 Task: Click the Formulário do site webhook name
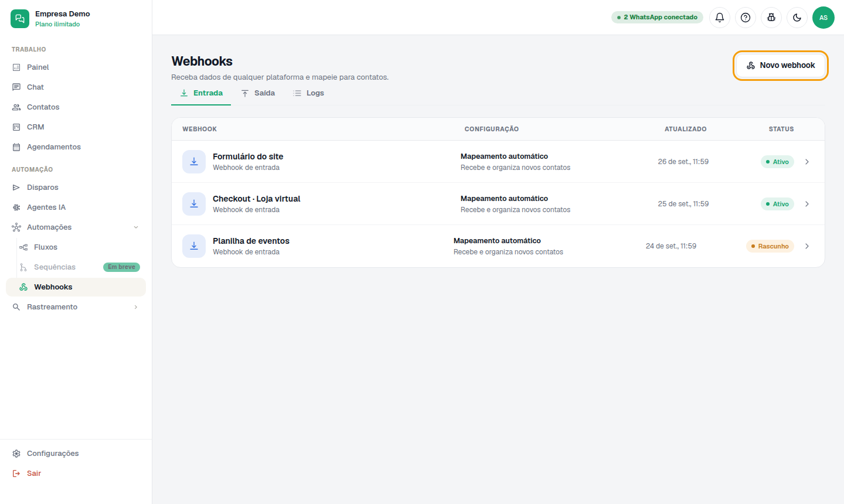pos(248,156)
